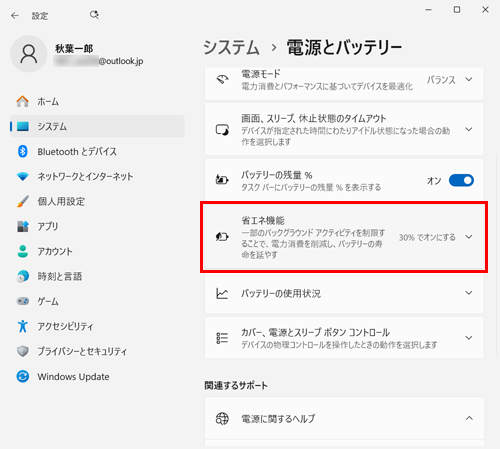Open Bluetooth とデバイス settings
The width and height of the screenshot is (500, 449).
(x=97, y=151)
